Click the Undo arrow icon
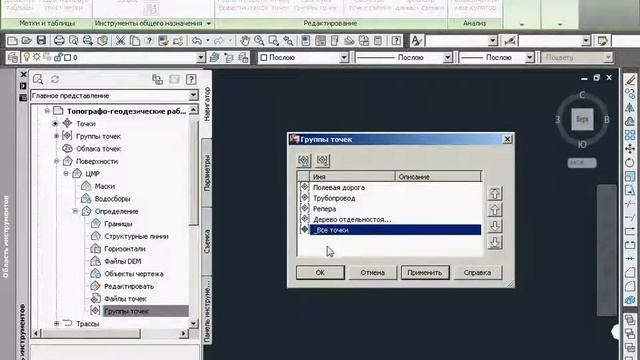 click(197, 40)
